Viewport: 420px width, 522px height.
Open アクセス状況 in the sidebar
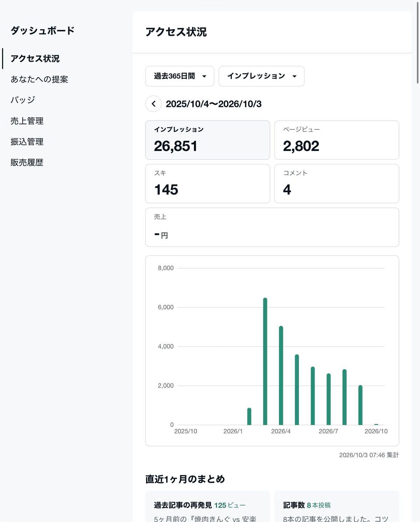click(35, 59)
